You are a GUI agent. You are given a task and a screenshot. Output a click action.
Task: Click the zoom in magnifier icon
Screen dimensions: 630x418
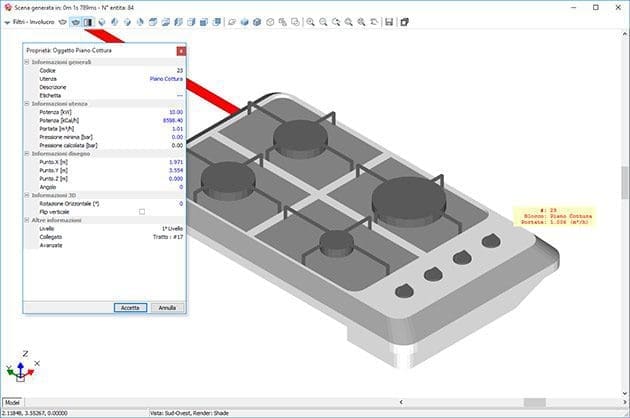[x=310, y=21]
